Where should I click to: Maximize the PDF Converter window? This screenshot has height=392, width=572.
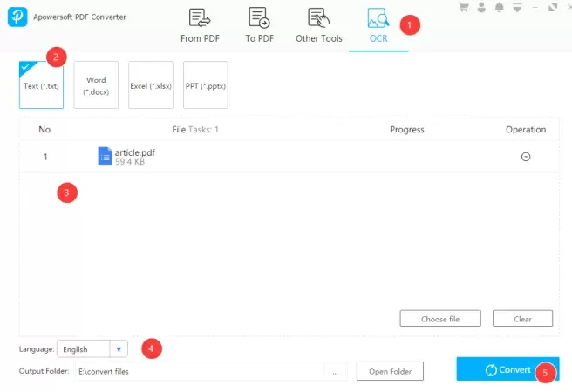tap(553, 7)
